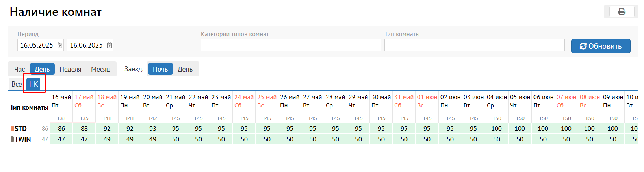Switch view to Месяц
The height and width of the screenshot is (172, 644).
100,69
